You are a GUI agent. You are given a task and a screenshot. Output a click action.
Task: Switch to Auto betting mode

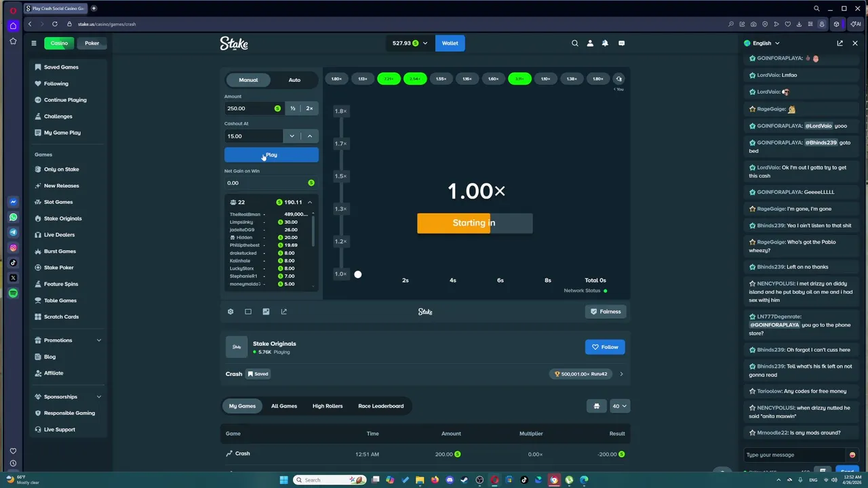click(294, 80)
